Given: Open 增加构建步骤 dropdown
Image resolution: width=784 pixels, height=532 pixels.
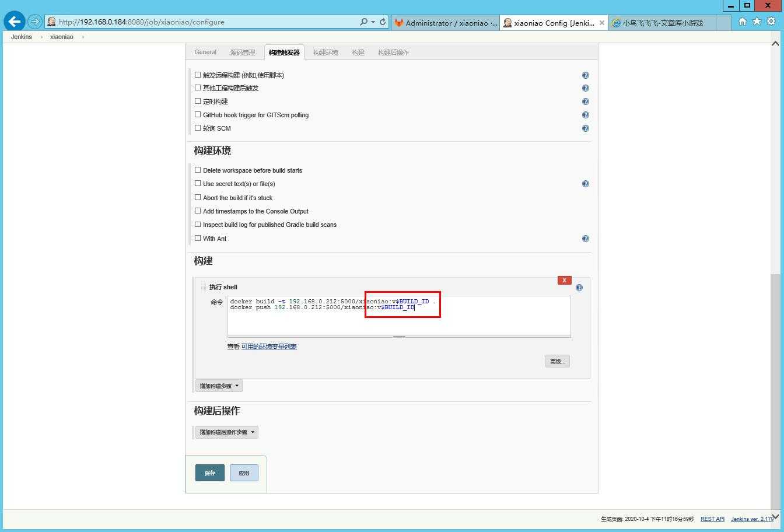Looking at the screenshot, I should tap(219, 386).
